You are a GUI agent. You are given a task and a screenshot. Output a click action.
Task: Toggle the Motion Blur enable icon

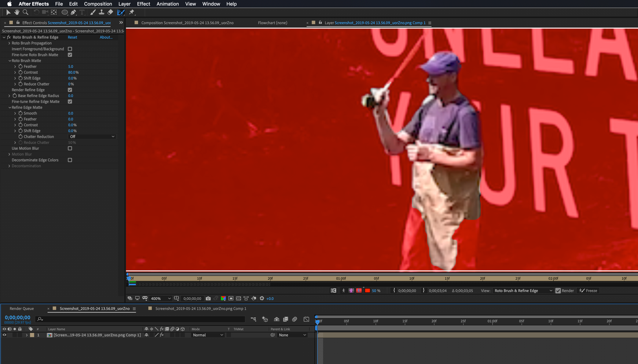(x=295, y=319)
